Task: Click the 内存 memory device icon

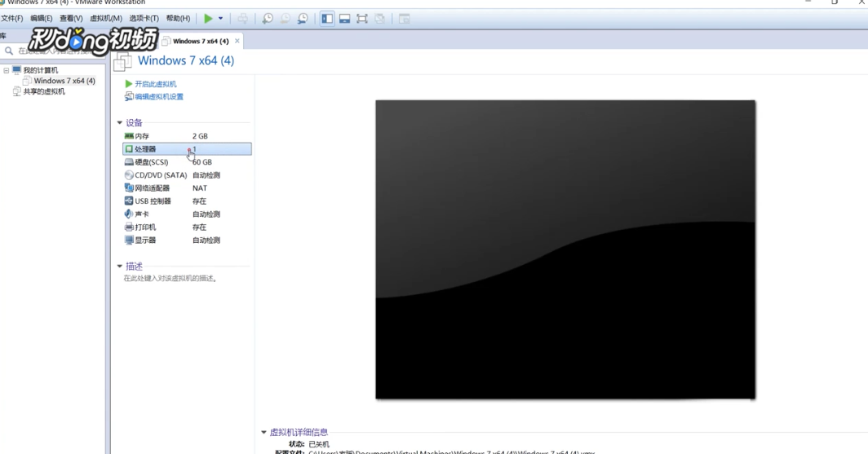Action: click(129, 136)
